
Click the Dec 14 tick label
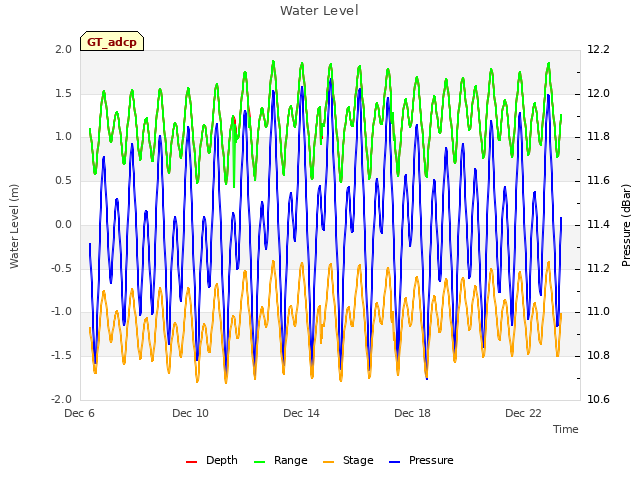301,413
